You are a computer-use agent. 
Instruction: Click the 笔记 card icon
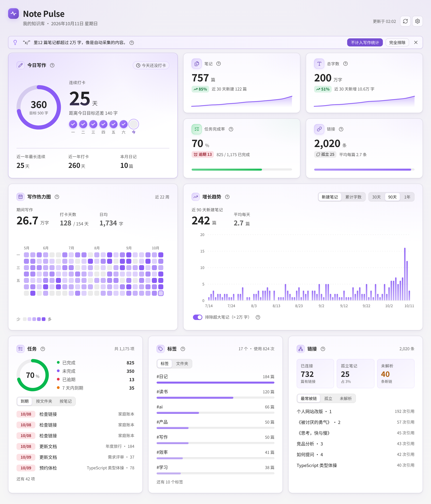(196, 64)
